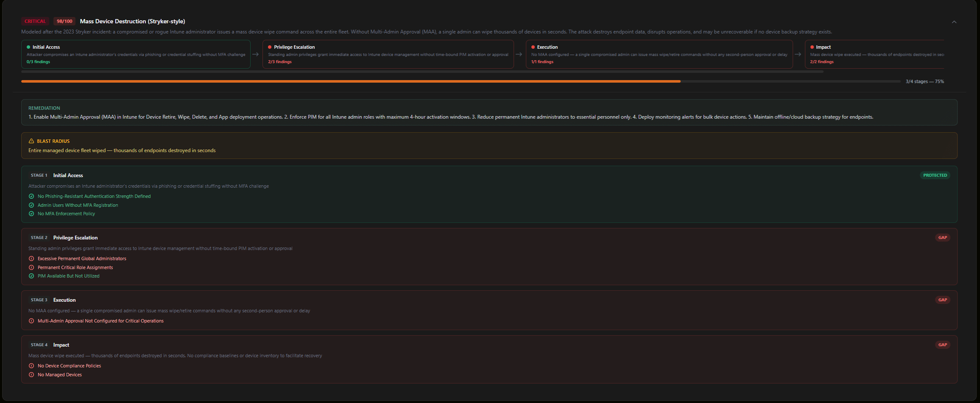Click the PROTECTED badge on Stage 1
The height and width of the screenshot is (403, 980).
(x=935, y=175)
